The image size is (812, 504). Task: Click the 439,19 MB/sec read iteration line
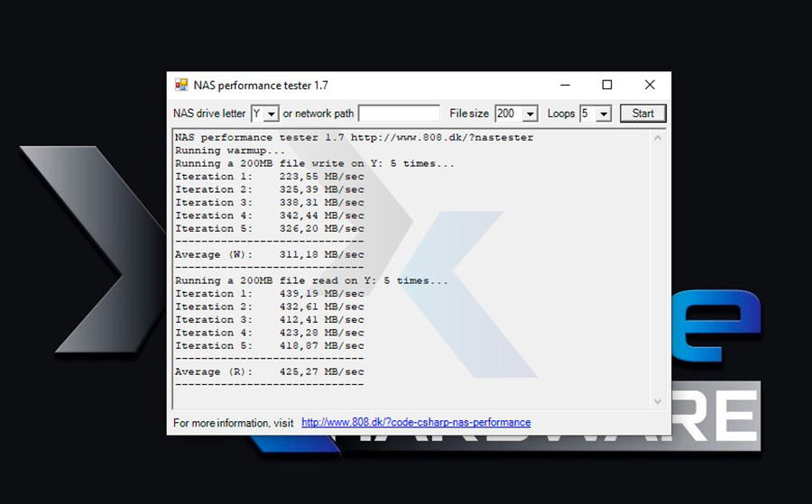(x=270, y=293)
